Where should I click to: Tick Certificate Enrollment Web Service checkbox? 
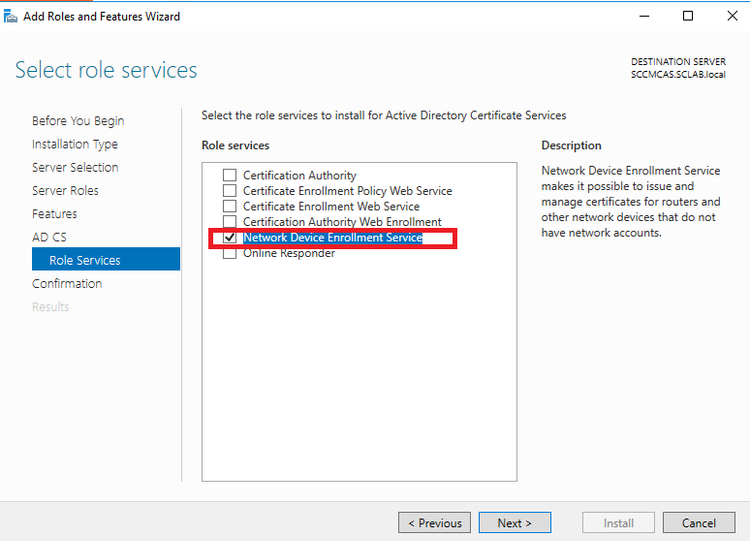click(x=230, y=206)
